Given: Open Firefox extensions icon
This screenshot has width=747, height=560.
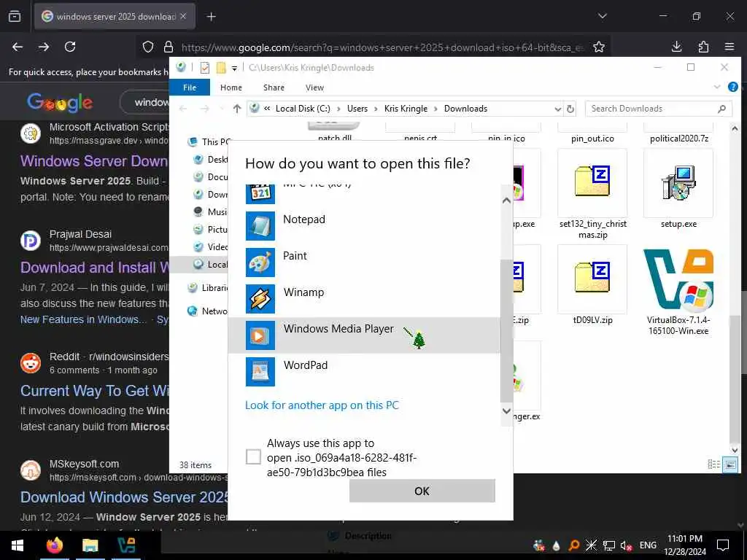Looking at the screenshot, I should 703,47.
